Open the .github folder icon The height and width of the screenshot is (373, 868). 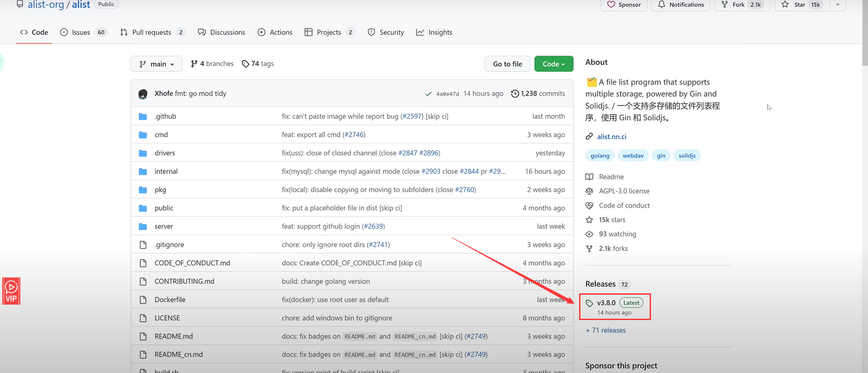pos(143,116)
